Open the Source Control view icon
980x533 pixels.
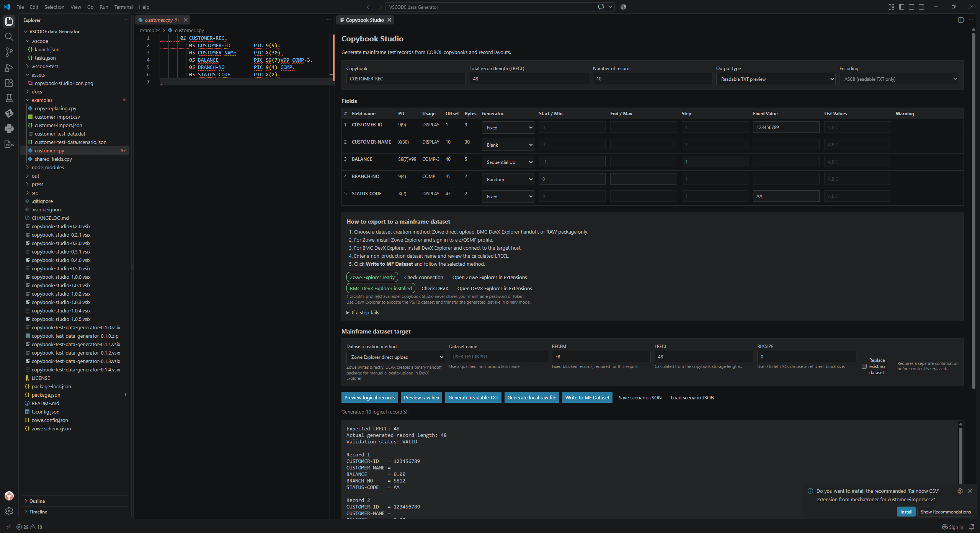tap(9, 52)
